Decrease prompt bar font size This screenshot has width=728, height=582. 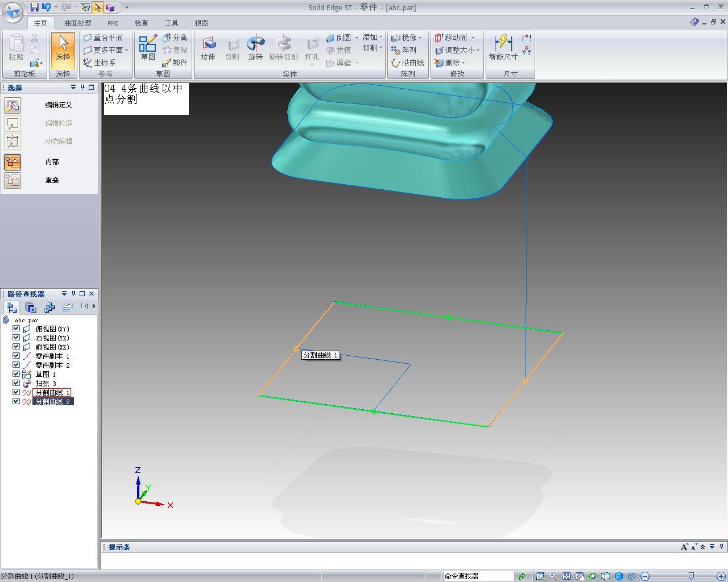click(x=693, y=547)
